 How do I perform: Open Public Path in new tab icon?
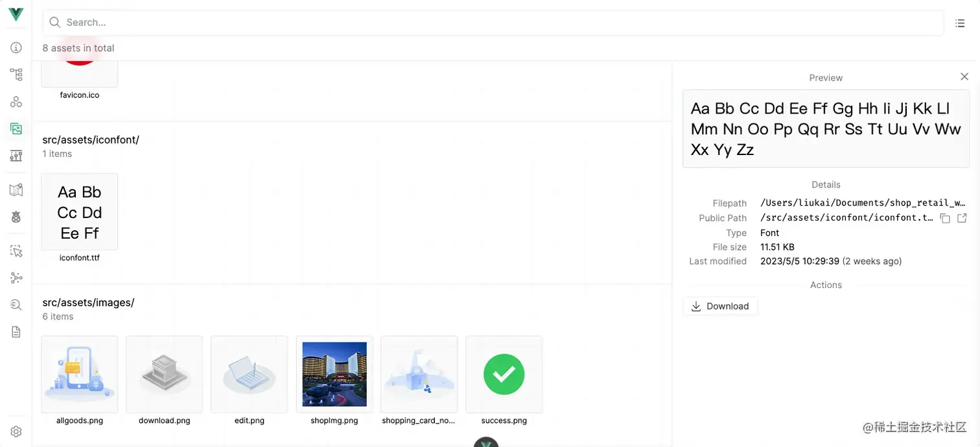[962, 218]
